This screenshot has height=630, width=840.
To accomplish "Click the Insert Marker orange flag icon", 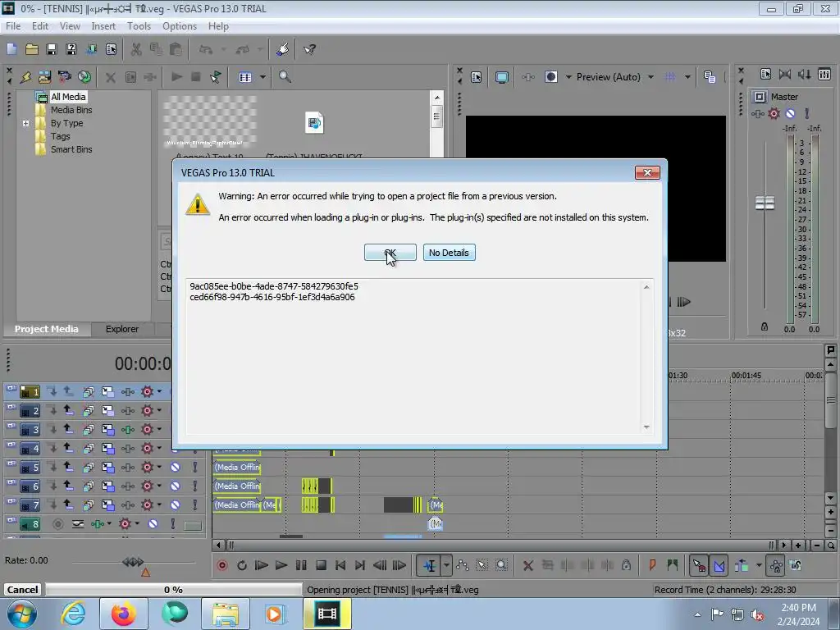I will [652, 565].
